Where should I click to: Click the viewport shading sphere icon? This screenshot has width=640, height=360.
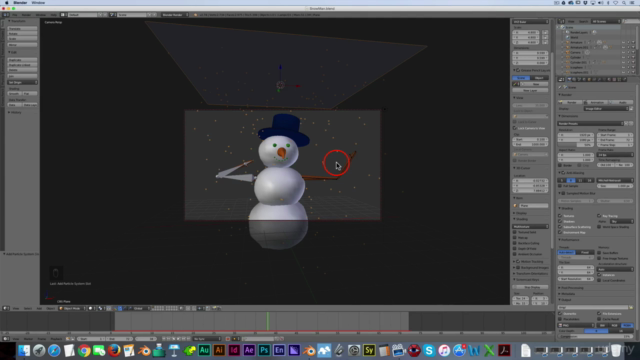coord(91,308)
